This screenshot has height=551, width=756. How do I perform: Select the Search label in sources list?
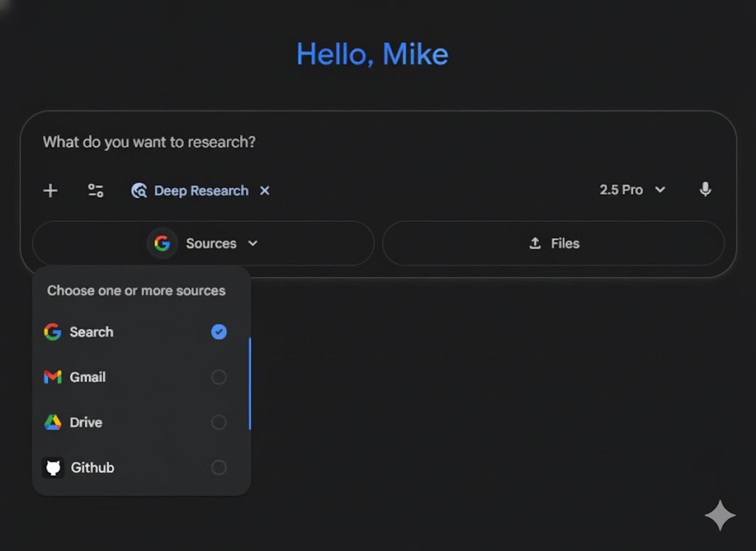(92, 332)
